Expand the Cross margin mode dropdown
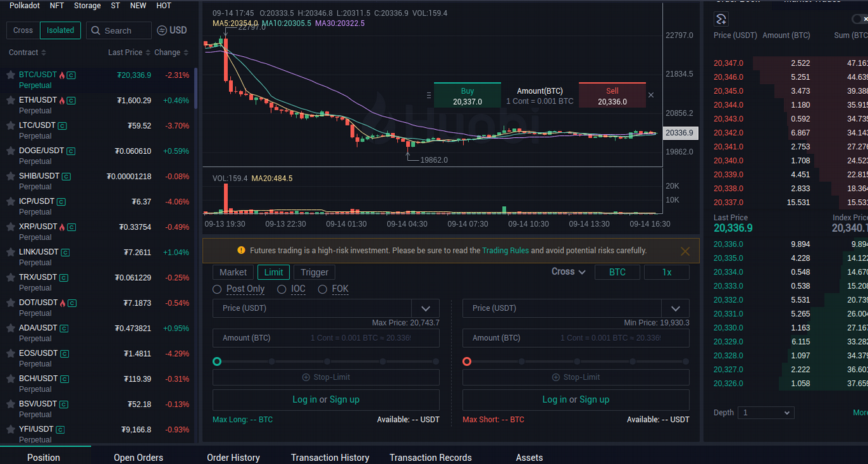 (x=568, y=272)
